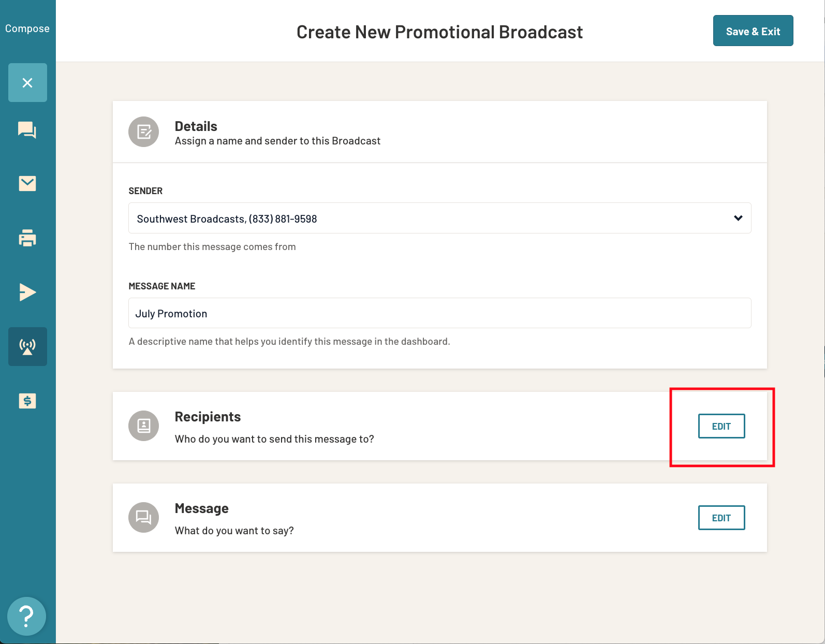Open the help question mark icon
Image resolution: width=825 pixels, height=644 pixels.
(26, 616)
